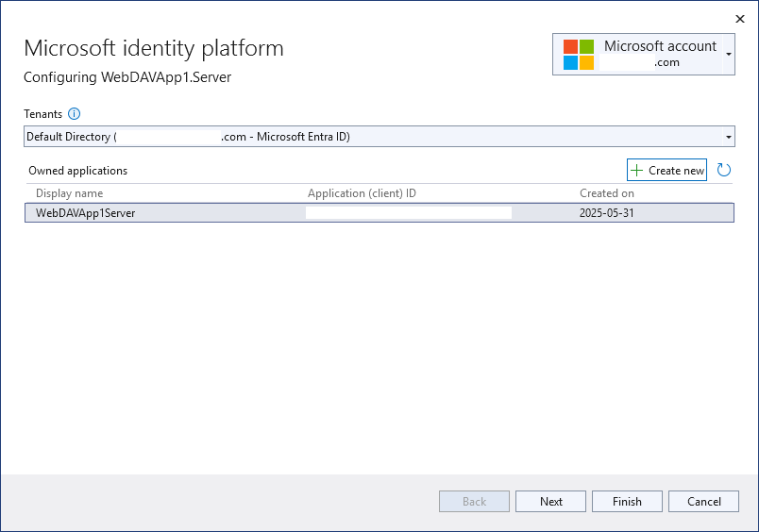Click Configuring WebDAVApp1.Server subtitle
The width and height of the screenshot is (759, 532).
pyautogui.click(x=127, y=77)
